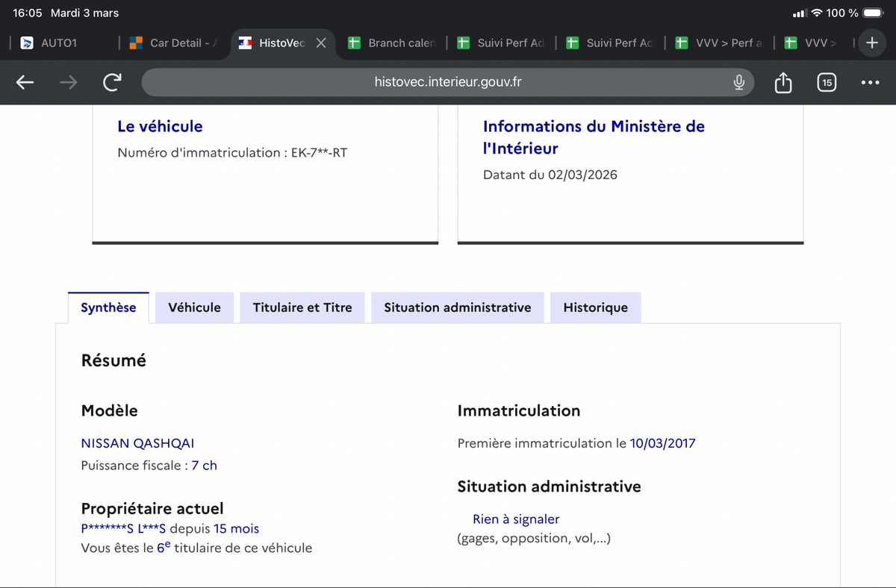
Task: Select the Synthèse tab
Action: (108, 307)
